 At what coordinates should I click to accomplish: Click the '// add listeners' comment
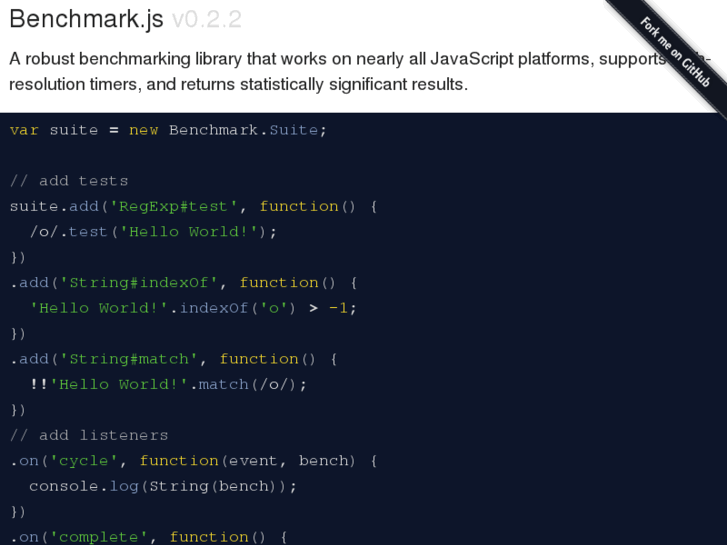(x=89, y=435)
